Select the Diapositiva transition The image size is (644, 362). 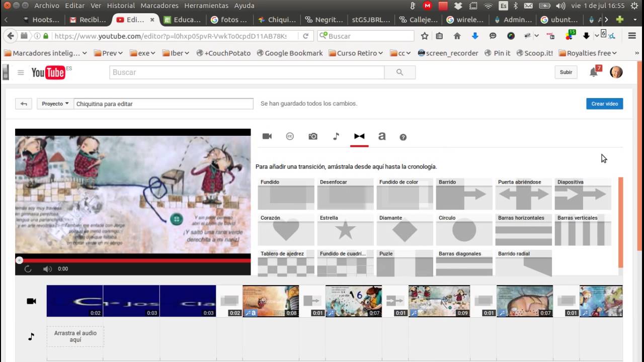tap(583, 194)
